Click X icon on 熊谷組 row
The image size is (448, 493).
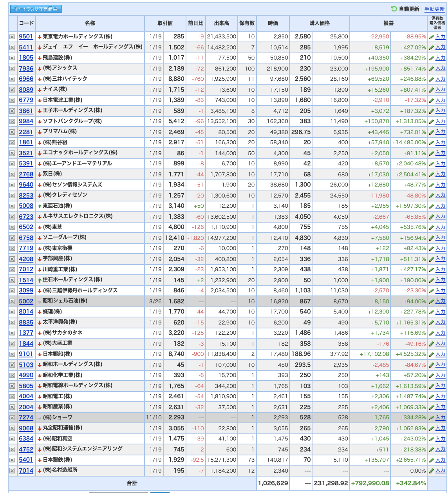[12, 143]
